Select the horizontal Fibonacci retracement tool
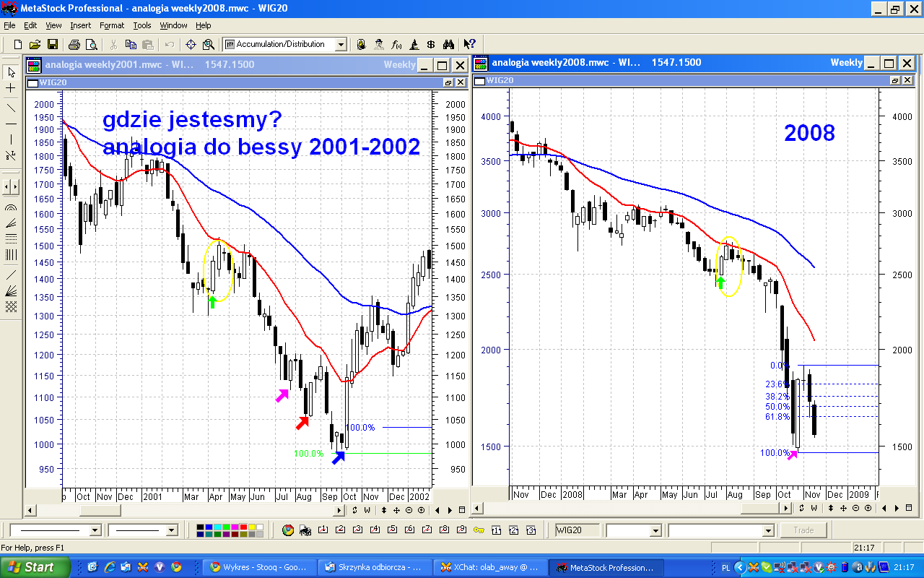Screen dimensions: 924x578 (x=11, y=238)
